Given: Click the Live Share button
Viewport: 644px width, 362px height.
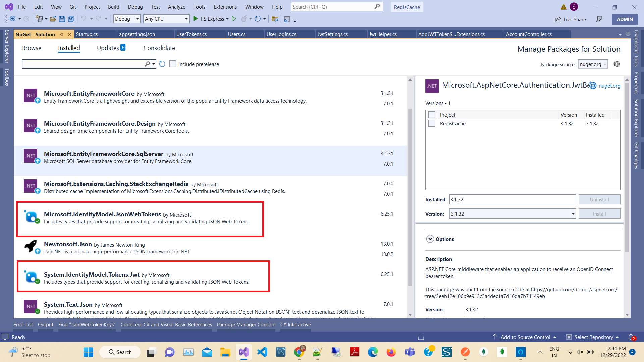Looking at the screenshot, I should pos(571,19).
